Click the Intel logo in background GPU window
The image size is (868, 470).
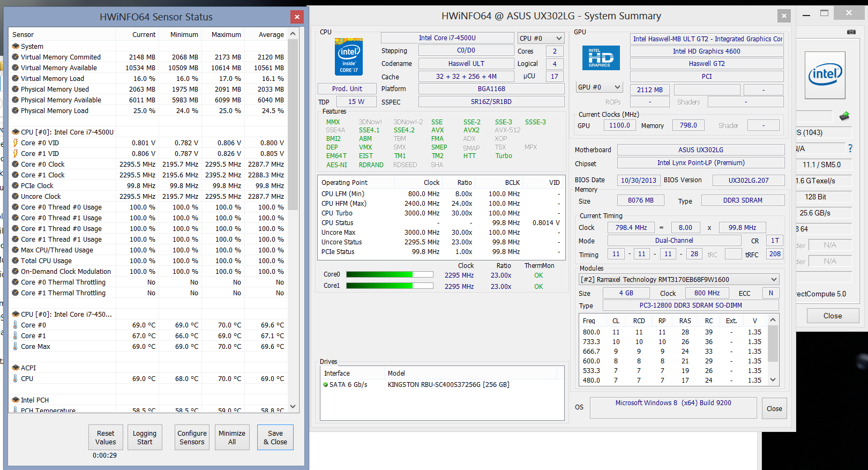(825, 75)
